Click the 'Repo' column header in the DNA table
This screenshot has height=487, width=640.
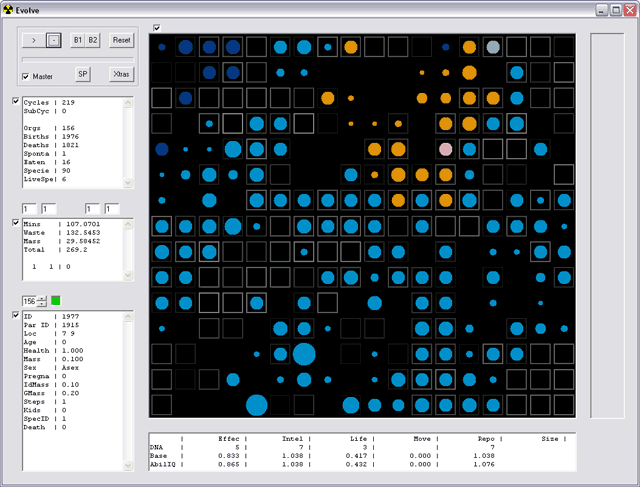point(486,439)
